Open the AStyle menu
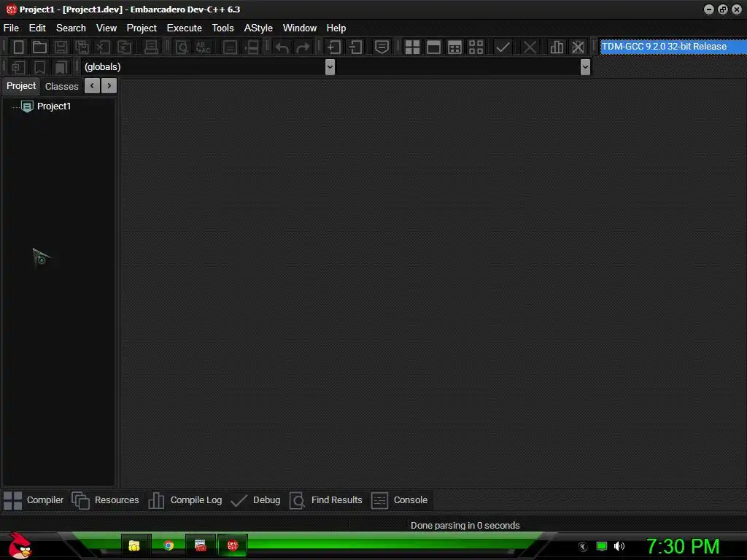The height and width of the screenshot is (560, 747). [x=258, y=28]
